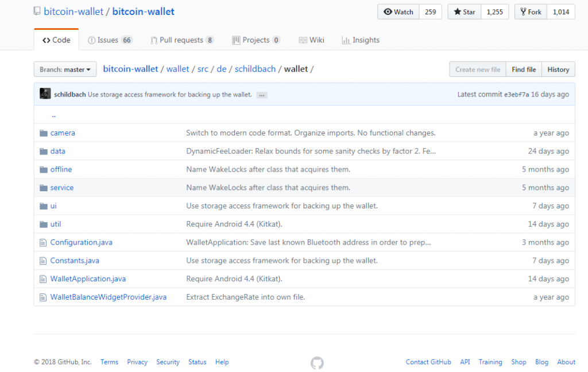Open the camera folder
This screenshot has height=372, width=588.
[63, 133]
